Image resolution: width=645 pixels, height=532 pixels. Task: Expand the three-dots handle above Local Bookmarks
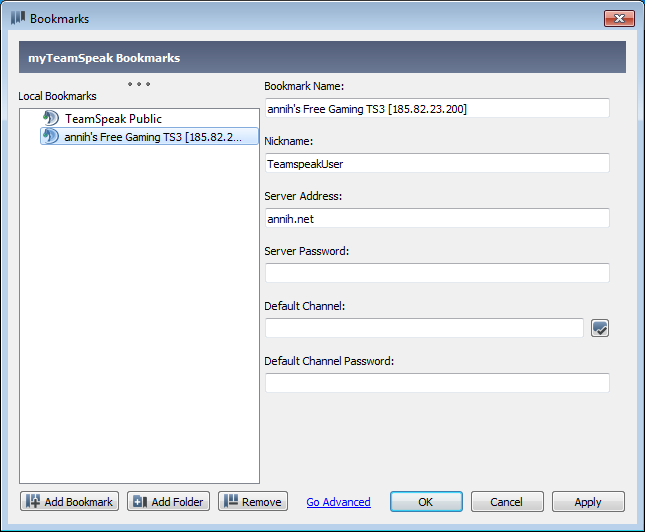[139, 83]
